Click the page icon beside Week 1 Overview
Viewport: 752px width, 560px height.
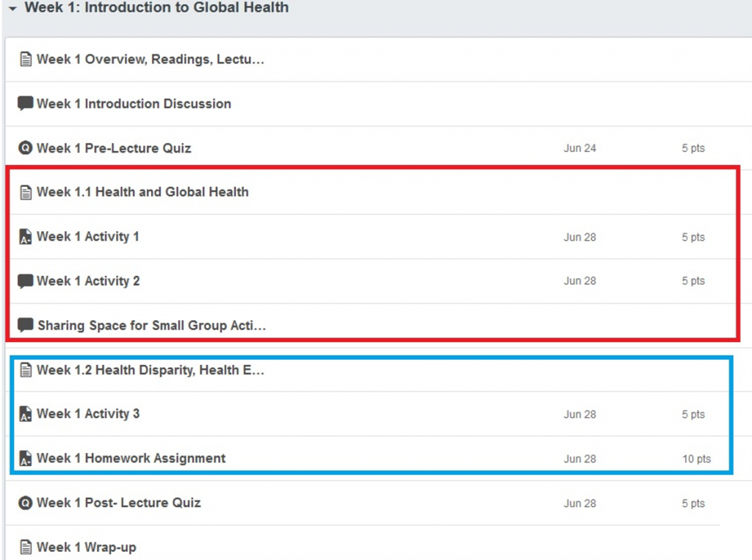pos(26,59)
